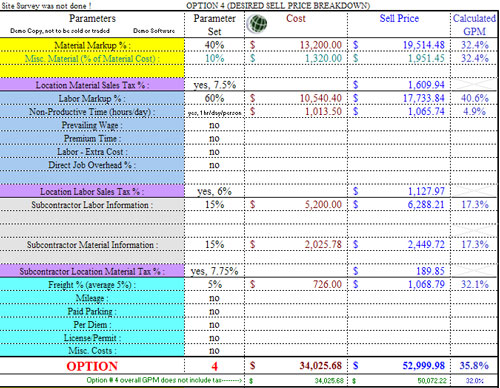Screen dimensions: 500x388
Task: Click the globe icon beside Cost header
Action: 257,24
